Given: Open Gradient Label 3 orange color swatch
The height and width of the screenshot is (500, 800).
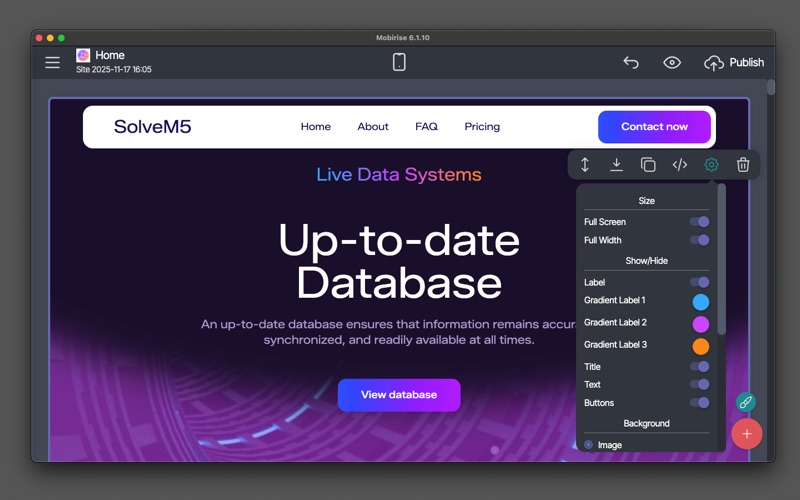Looking at the screenshot, I should pos(701,346).
